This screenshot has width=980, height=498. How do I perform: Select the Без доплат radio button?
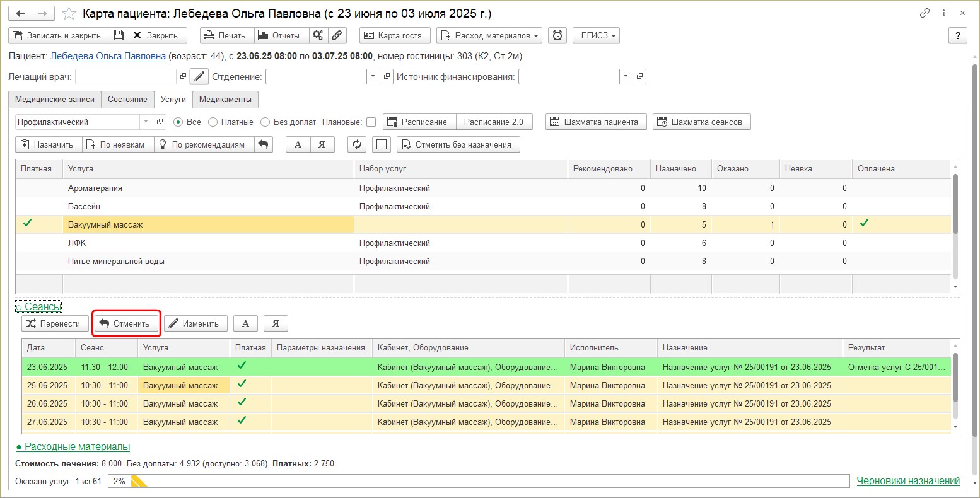click(x=265, y=122)
